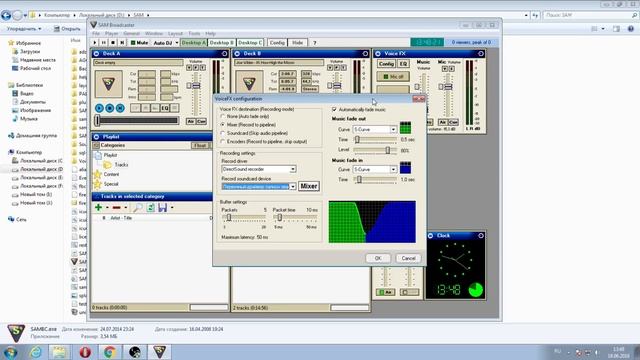Open the Deck A EQ button
The height and width of the screenshot is (360, 640).
164,108
